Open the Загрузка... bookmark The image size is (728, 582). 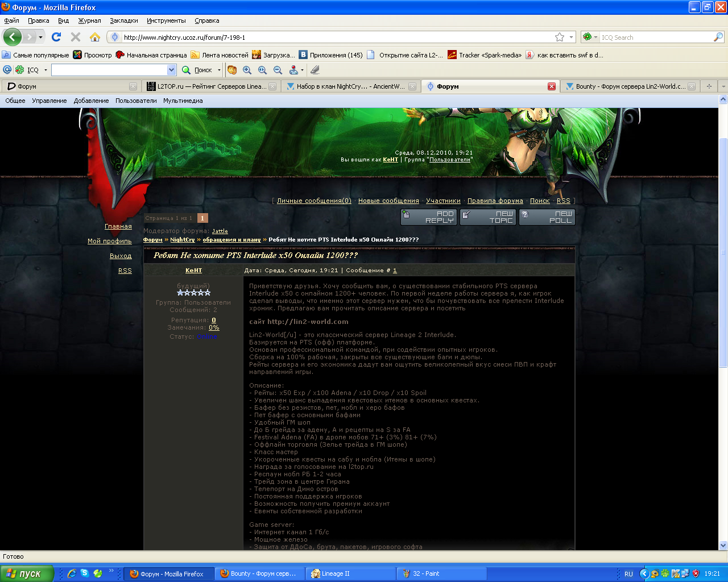coord(274,55)
